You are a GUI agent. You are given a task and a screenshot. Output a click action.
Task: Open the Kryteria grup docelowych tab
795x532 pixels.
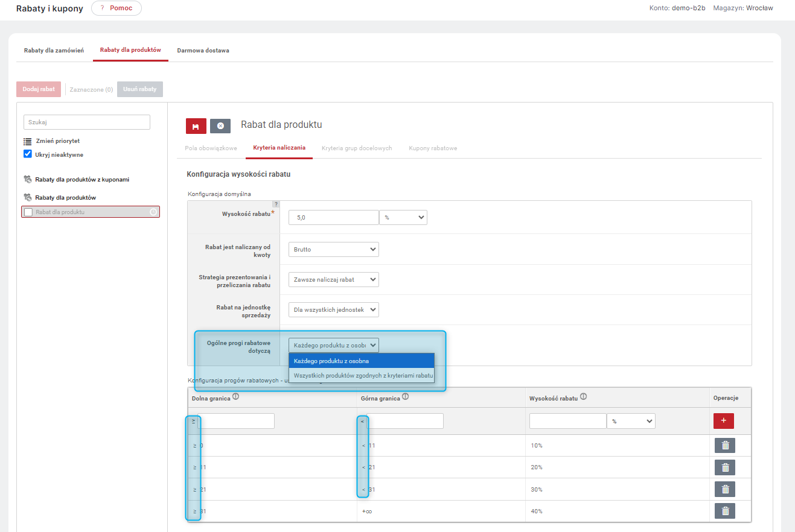coord(357,148)
